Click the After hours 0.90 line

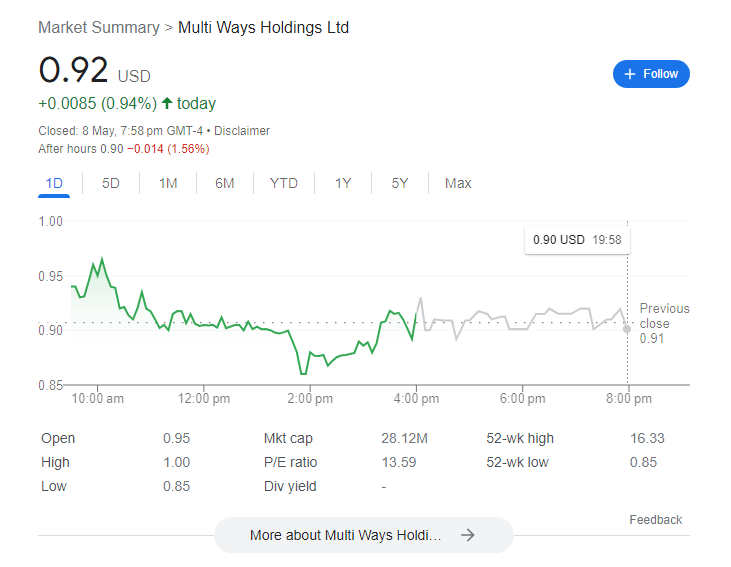(x=124, y=149)
